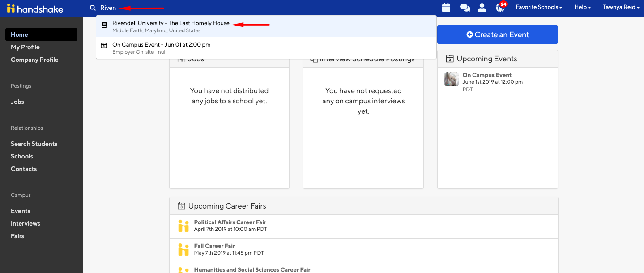The height and width of the screenshot is (273, 644).
Task: Open Schools in the sidebar
Action: coord(22,156)
